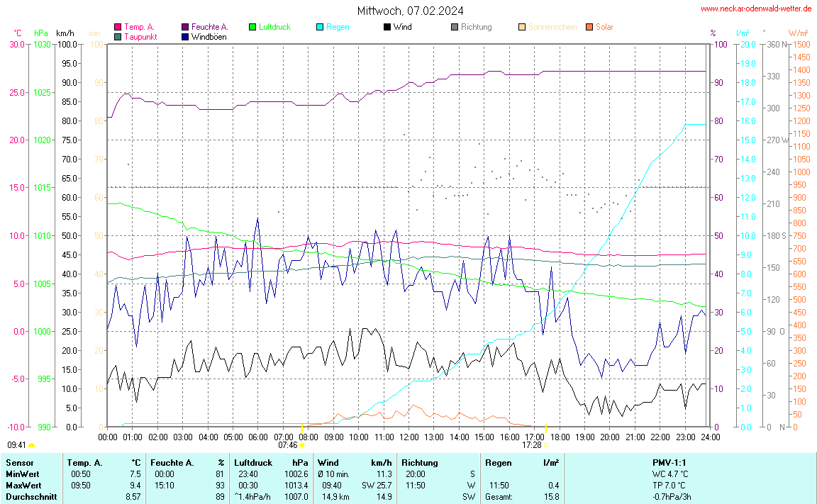The image size is (817, 504).
Task: Click the orange Solar legend square
Action: (589, 27)
